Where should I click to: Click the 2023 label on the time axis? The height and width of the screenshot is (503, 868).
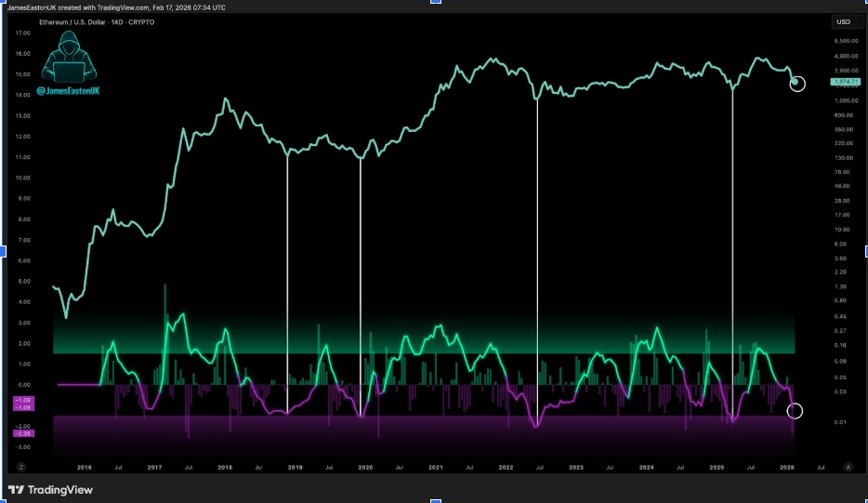576,467
